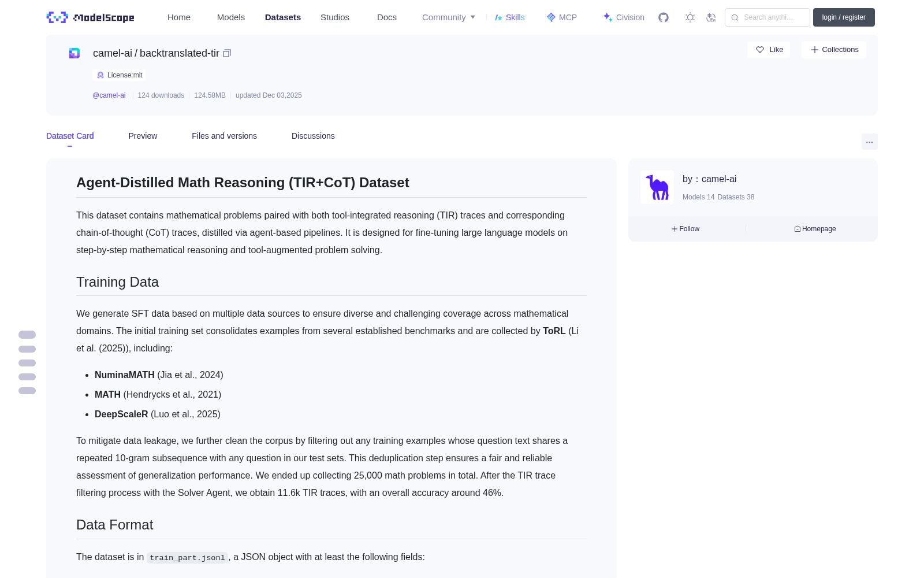Jump to last outline marker in side navigator
The width and height of the screenshot is (924, 578).
27,391
